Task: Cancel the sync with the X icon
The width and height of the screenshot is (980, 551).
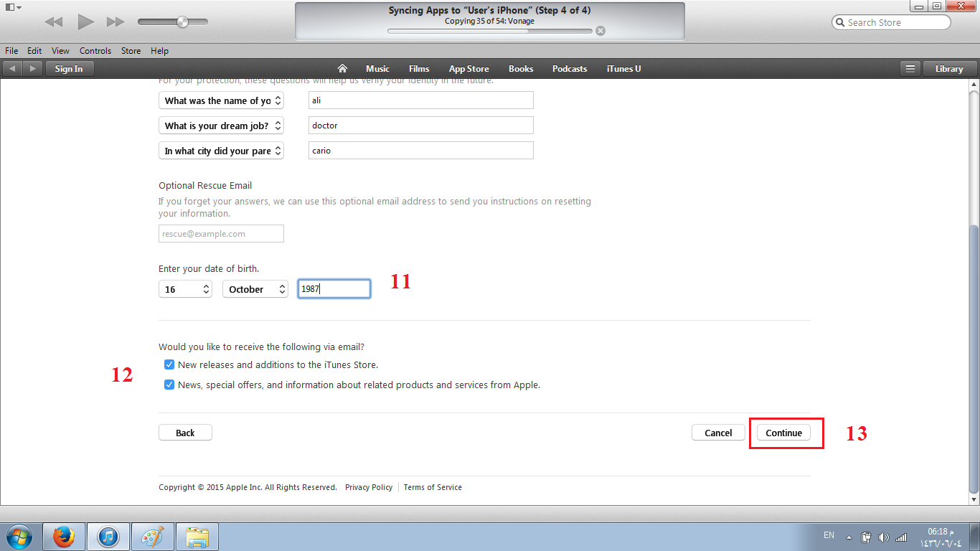Action: coord(600,31)
